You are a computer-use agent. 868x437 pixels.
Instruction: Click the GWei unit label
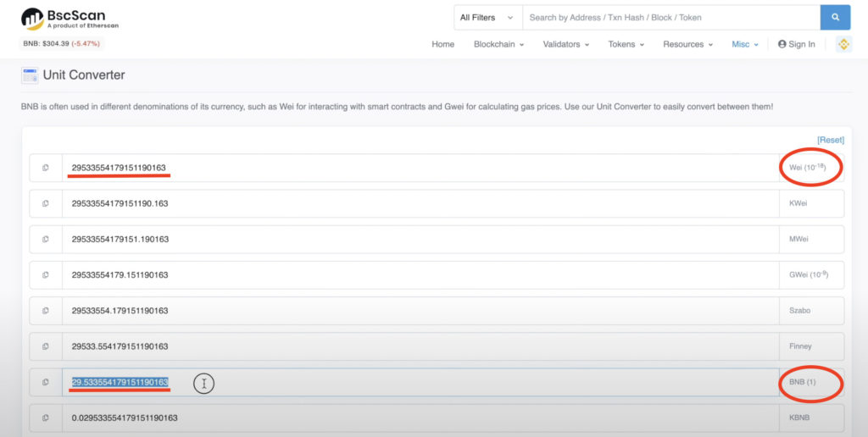[808, 274]
